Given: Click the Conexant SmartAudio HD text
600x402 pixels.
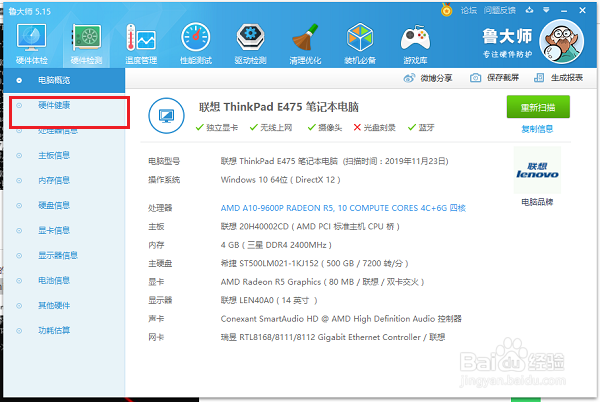Looking at the screenshot, I should tap(341, 319).
